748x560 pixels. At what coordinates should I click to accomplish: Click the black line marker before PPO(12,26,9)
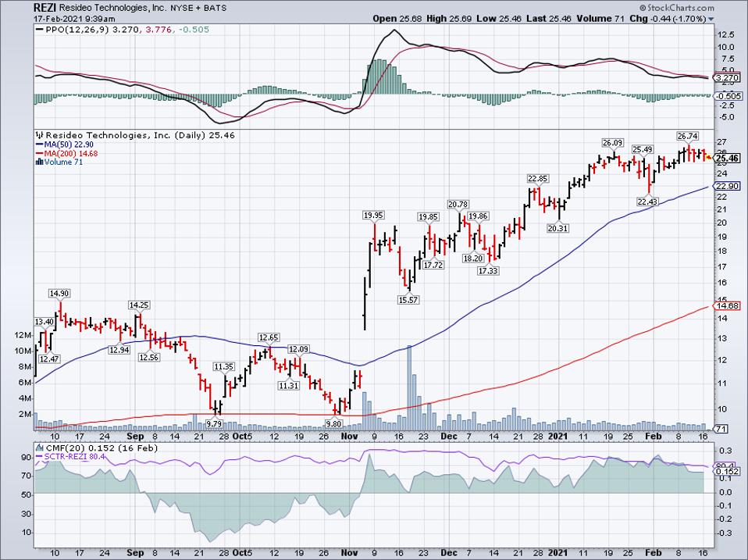tap(39, 30)
